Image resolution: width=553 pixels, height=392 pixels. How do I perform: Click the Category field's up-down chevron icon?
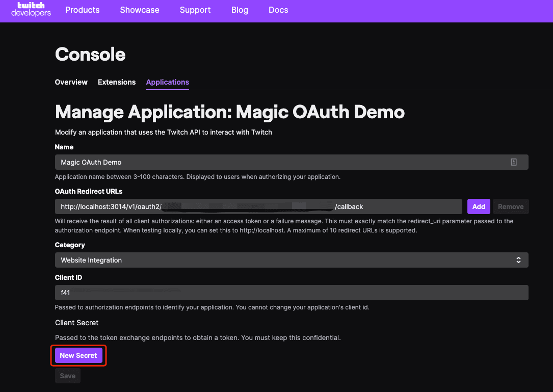[518, 260]
